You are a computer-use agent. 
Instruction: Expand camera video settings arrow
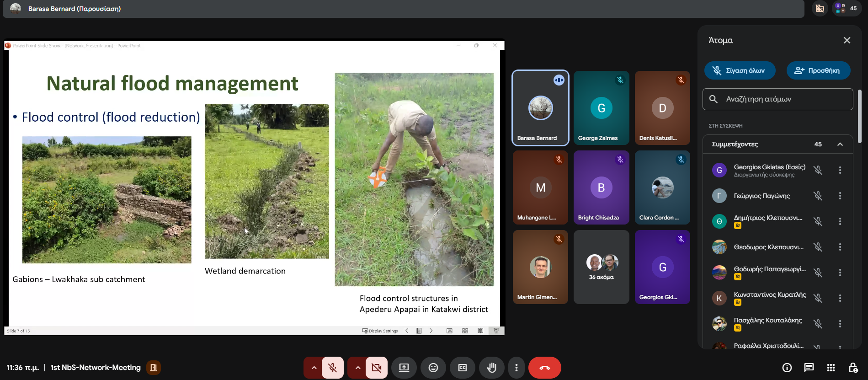pyautogui.click(x=357, y=368)
